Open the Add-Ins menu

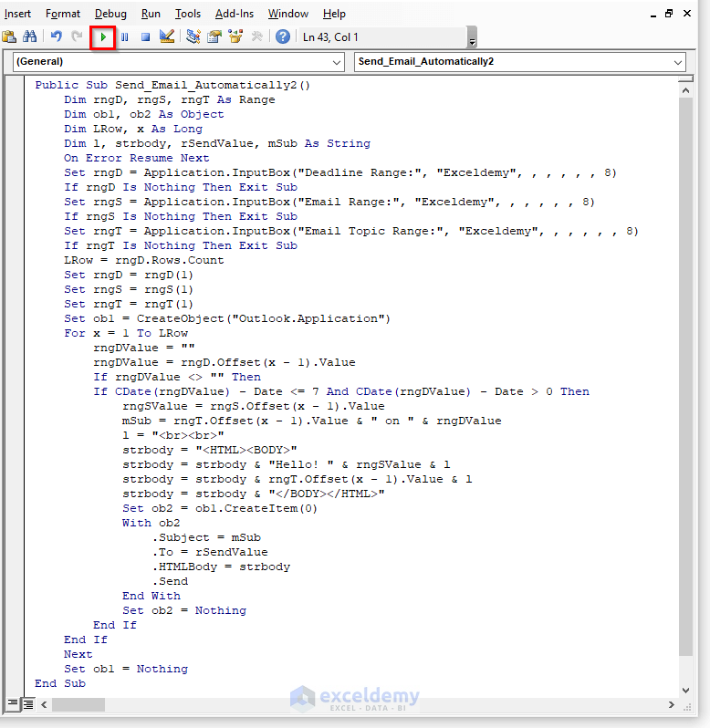point(235,14)
